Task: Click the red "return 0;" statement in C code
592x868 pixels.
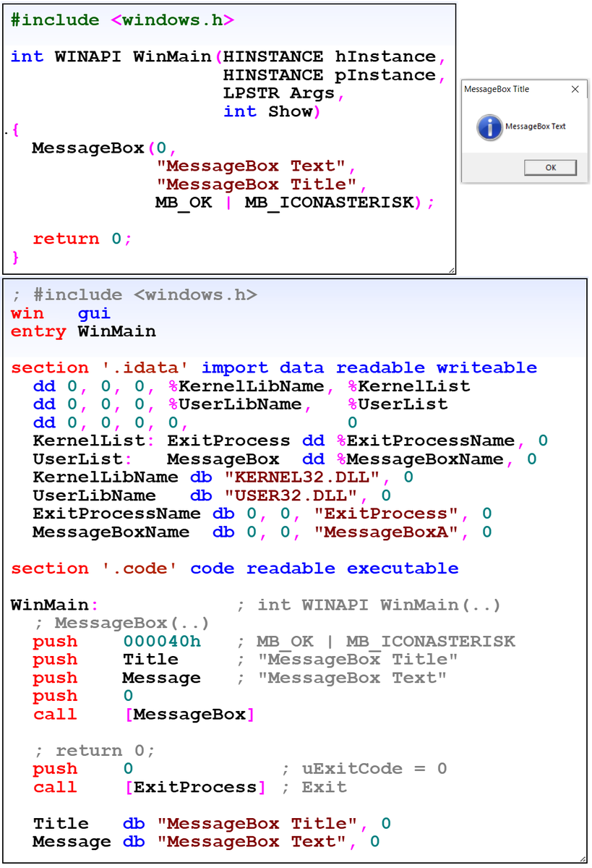Action: pos(83,239)
